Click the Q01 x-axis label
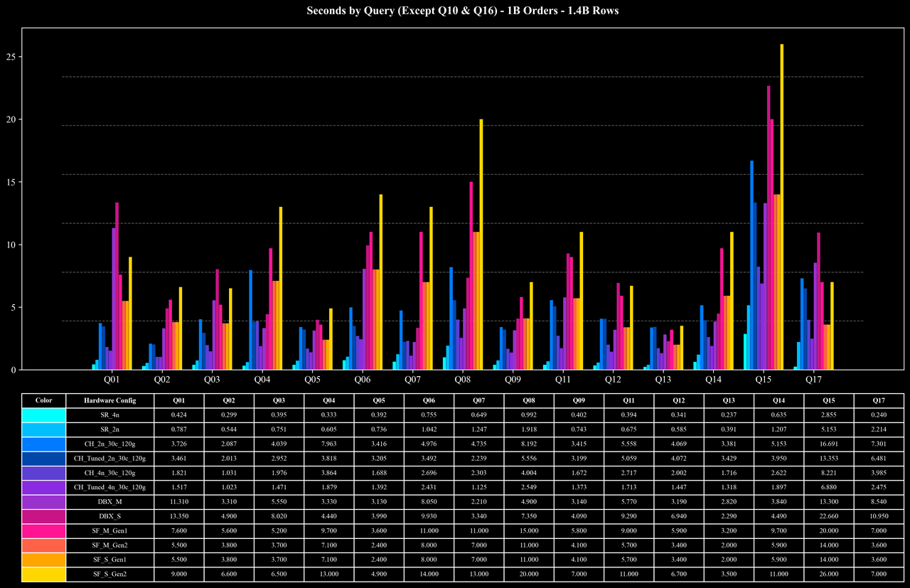The width and height of the screenshot is (910, 588). coord(112,380)
